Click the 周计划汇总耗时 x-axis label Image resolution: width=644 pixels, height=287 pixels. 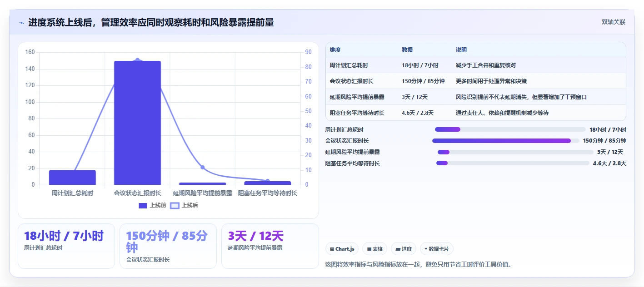(72, 193)
